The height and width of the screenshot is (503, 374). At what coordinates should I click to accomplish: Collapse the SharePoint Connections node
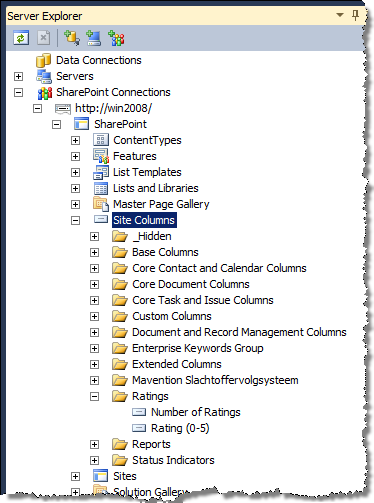(18, 92)
